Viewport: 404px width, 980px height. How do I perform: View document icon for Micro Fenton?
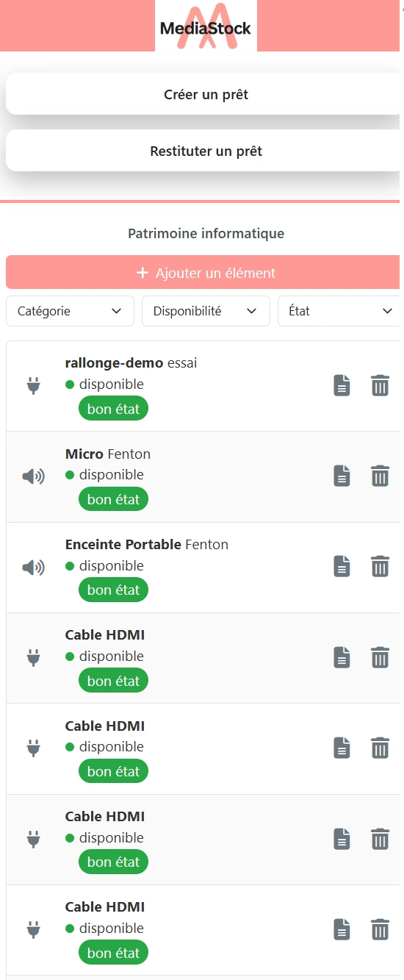tap(342, 476)
